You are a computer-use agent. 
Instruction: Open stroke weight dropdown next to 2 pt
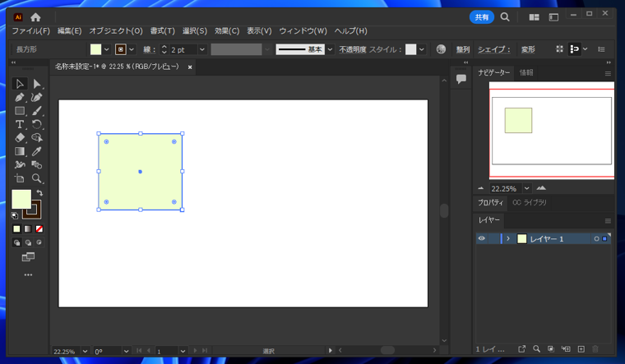pyautogui.click(x=202, y=49)
